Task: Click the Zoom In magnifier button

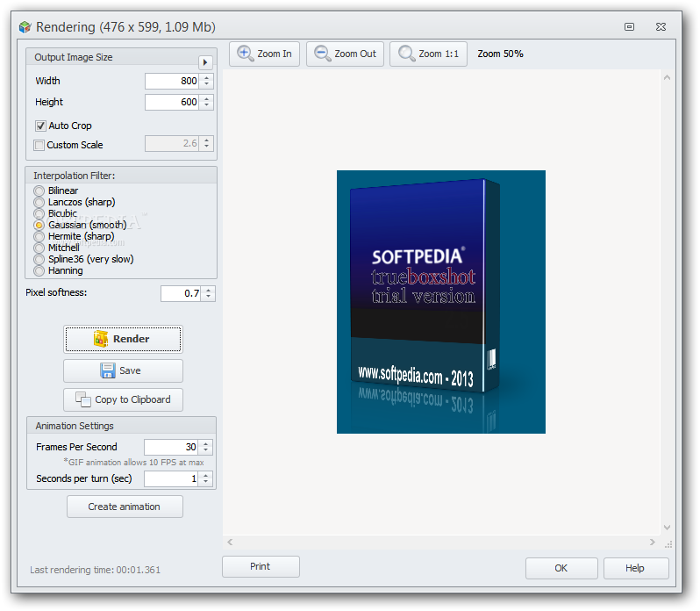Action: click(x=264, y=54)
